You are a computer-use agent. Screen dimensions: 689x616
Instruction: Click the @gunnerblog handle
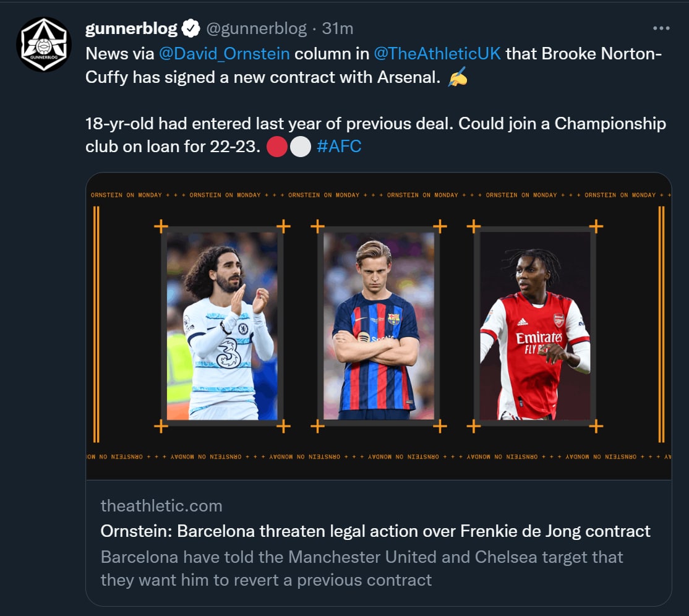256,28
